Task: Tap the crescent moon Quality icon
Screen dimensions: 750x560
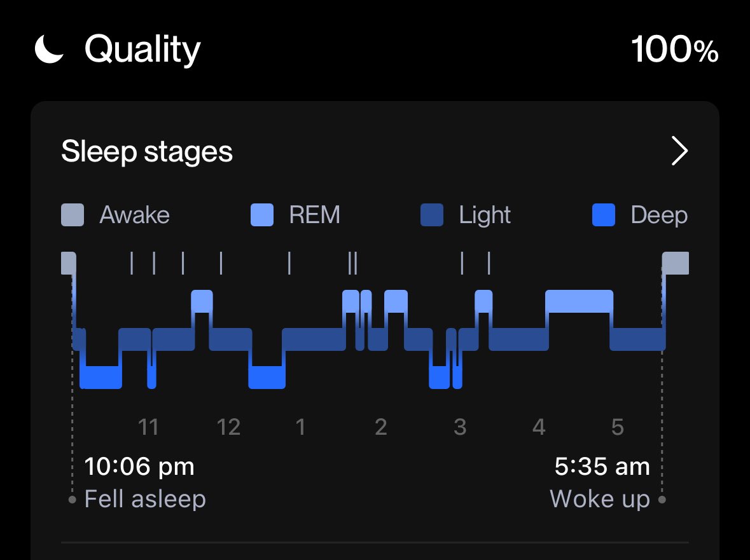Action: pyautogui.click(x=49, y=49)
